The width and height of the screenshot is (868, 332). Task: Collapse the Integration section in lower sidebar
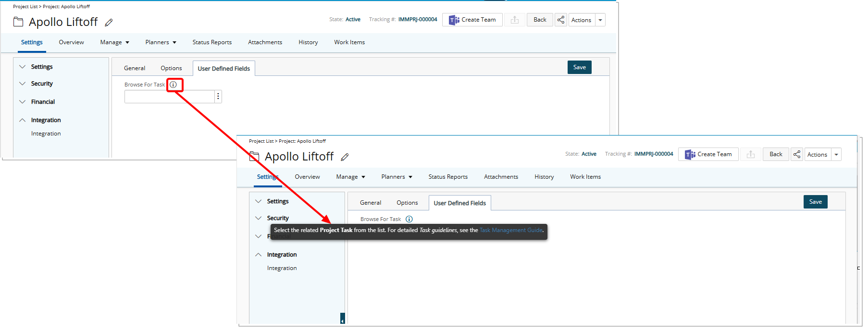point(259,255)
